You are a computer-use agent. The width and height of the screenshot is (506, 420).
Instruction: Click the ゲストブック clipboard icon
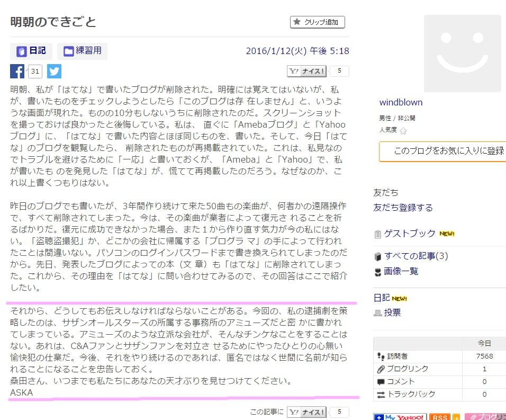tap(377, 234)
